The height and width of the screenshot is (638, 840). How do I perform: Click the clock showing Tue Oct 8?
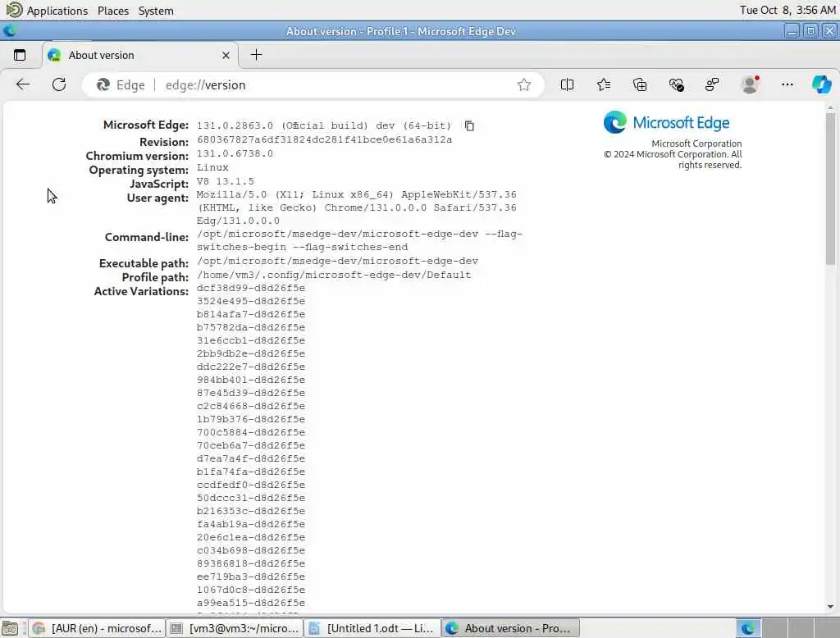tap(787, 10)
